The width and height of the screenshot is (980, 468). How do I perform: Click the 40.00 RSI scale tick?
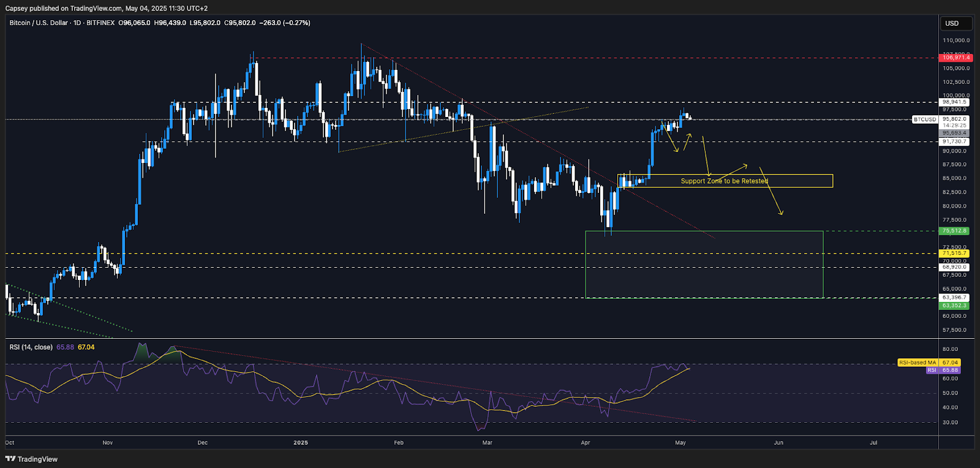point(951,407)
